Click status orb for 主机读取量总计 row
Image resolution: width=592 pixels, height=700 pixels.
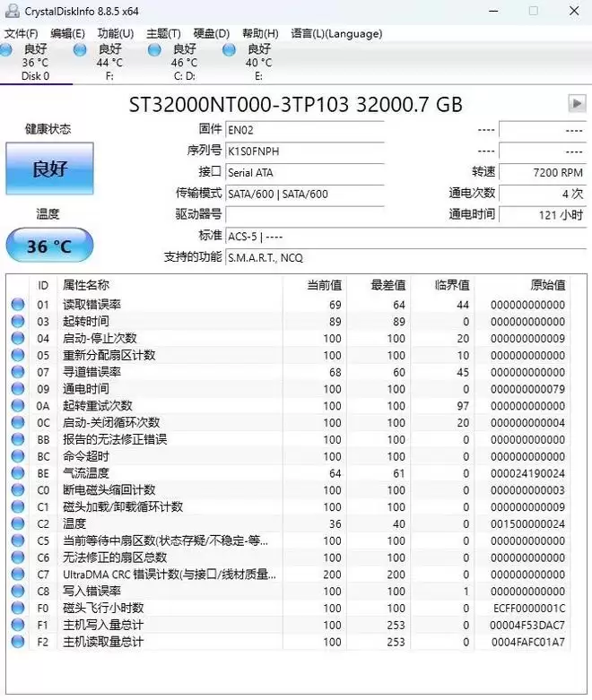point(18,642)
